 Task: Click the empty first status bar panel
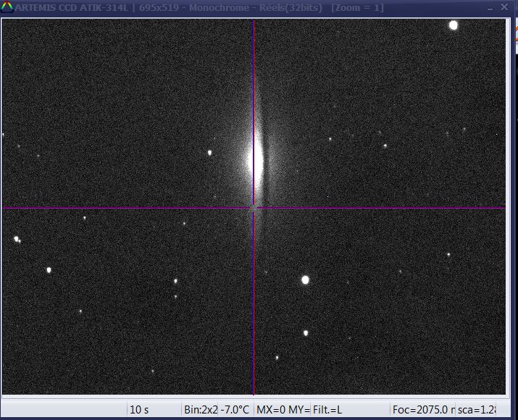tap(64, 410)
